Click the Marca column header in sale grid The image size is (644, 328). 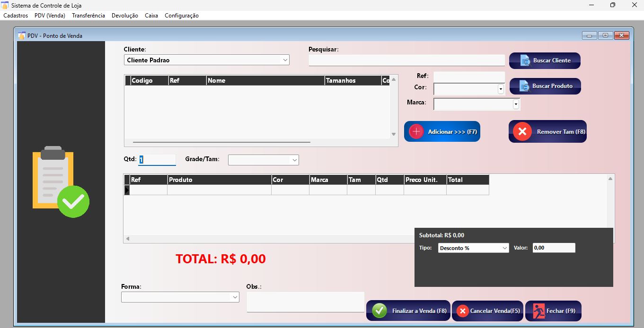[328, 180]
